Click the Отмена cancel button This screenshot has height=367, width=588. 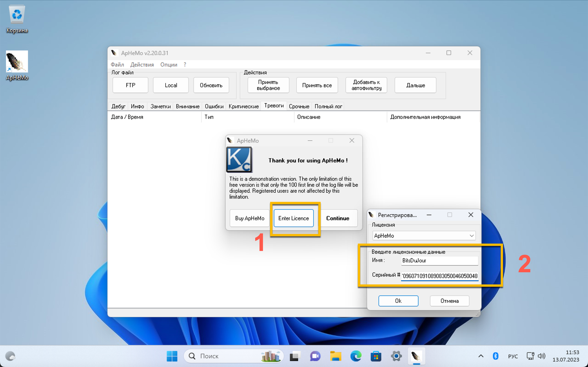(x=450, y=301)
